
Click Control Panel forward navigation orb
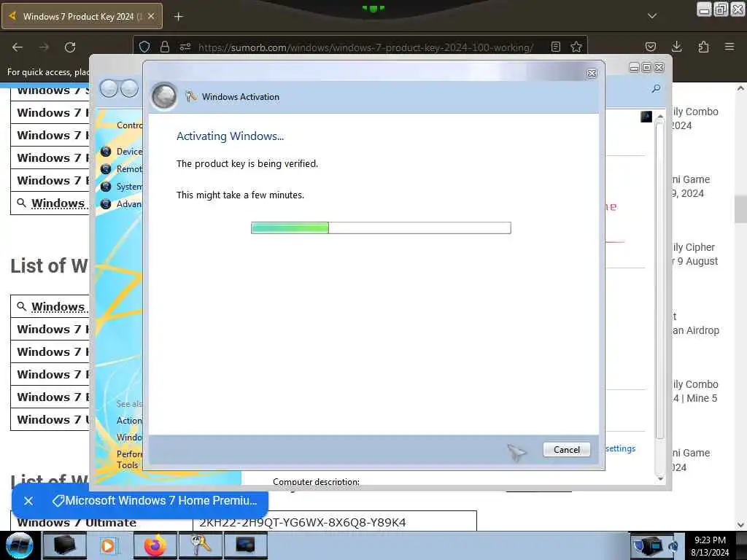pyautogui.click(x=129, y=88)
